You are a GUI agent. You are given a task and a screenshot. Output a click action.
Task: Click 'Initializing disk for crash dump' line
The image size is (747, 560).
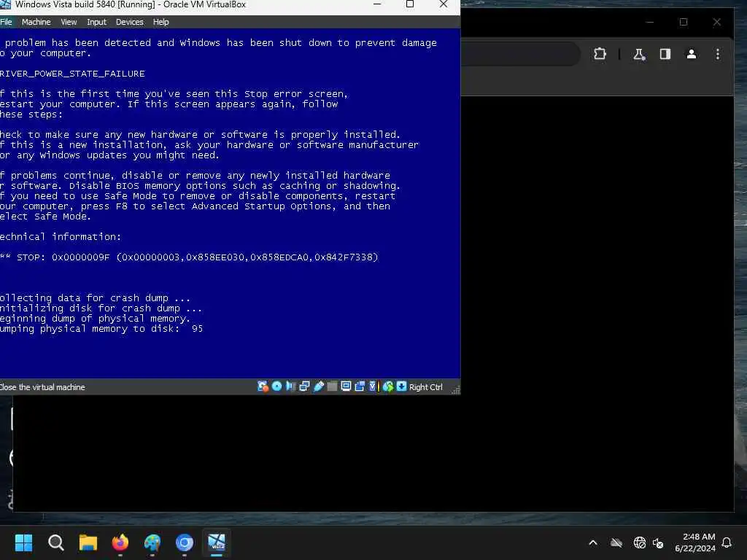101,308
